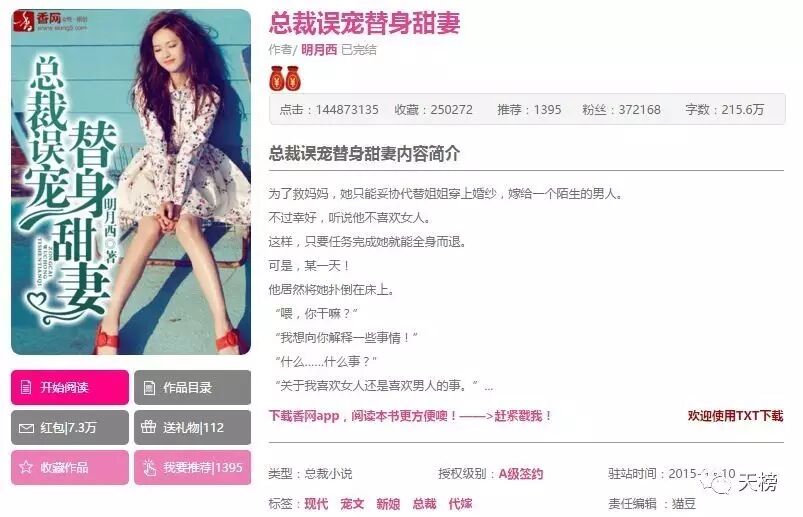The height and width of the screenshot is (517, 803).
Task: Select the 宠文 tag
Action: (x=352, y=504)
